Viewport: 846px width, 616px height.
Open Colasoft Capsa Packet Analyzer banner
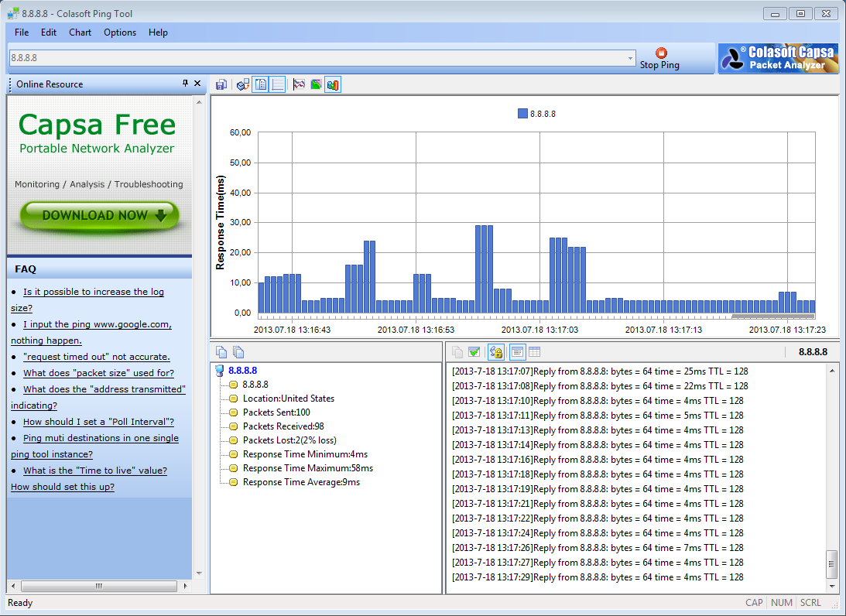(x=778, y=58)
